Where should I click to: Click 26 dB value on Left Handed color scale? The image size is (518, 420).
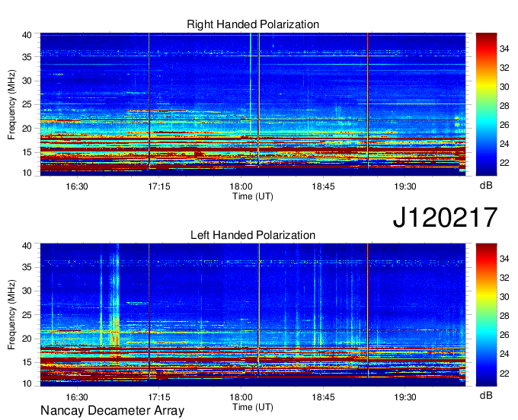coord(504,335)
